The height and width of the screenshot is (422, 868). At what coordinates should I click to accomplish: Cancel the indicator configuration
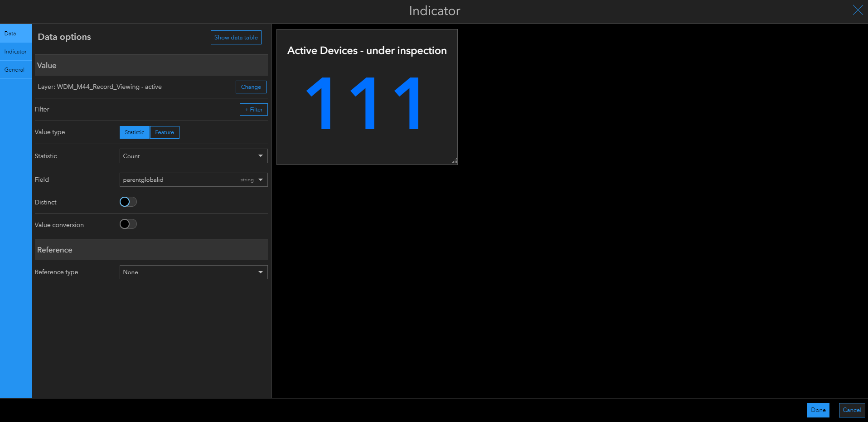tap(851, 410)
